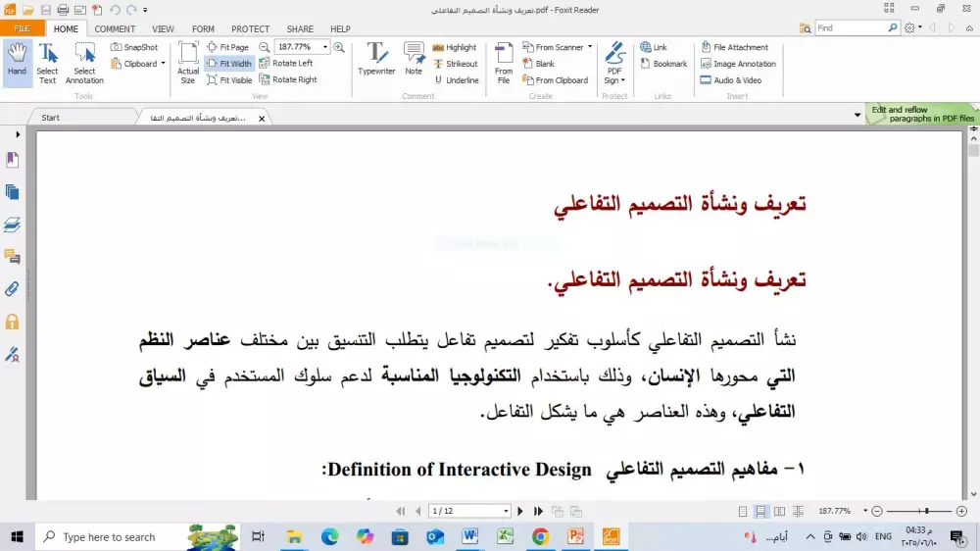Rotate the page right
The height and width of the screenshot is (551, 980).
288,80
